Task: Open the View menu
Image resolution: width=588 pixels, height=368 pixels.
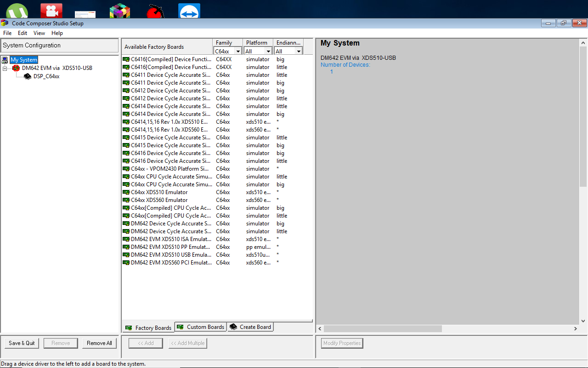Action: [x=39, y=33]
